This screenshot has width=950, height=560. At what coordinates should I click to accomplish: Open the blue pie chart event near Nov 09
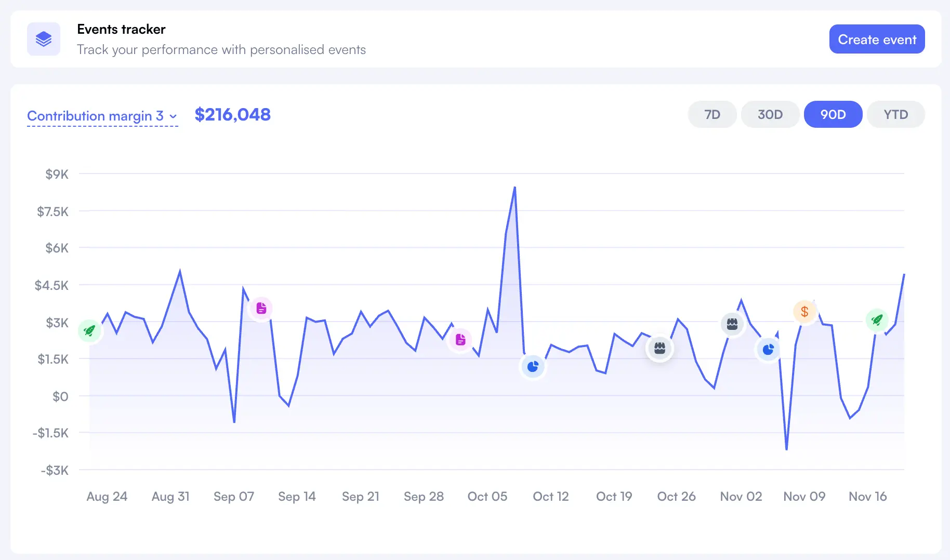[768, 350]
